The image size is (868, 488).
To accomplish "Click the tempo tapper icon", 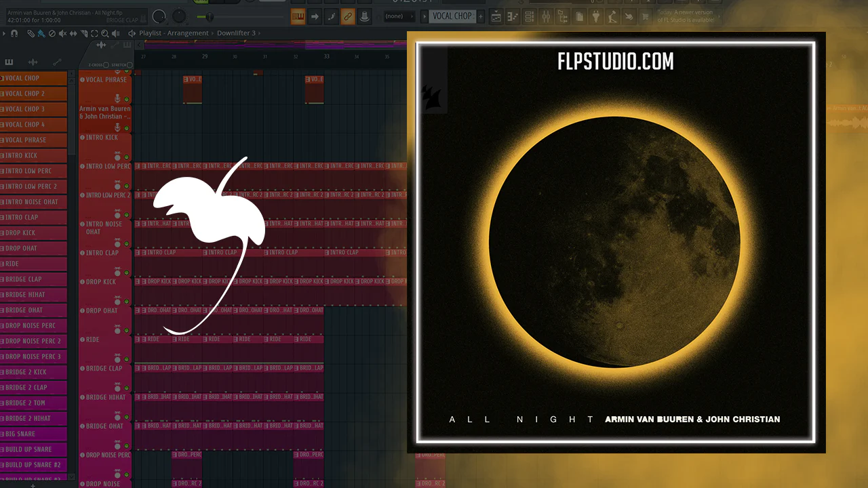I will (x=613, y=16).
